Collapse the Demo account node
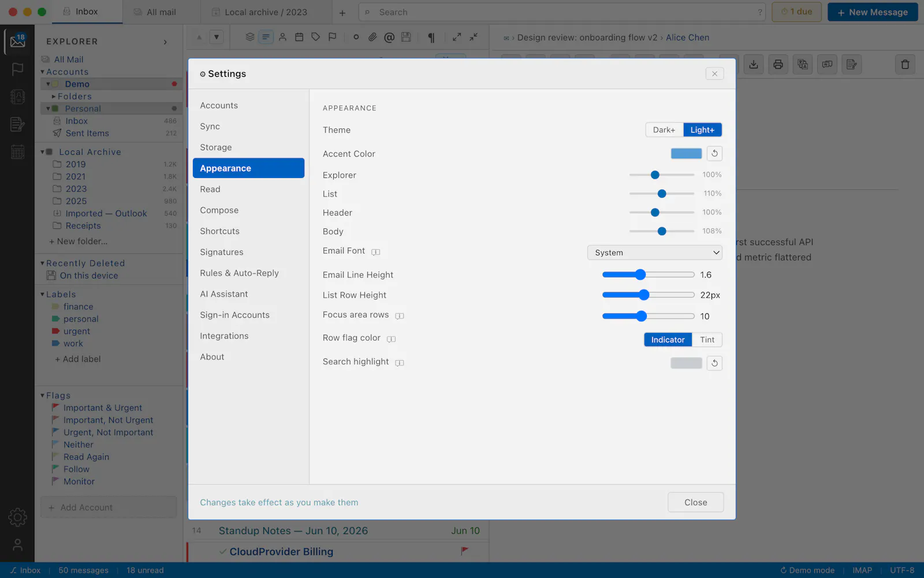The image size is (924, 578). click(x=49, y=84)
